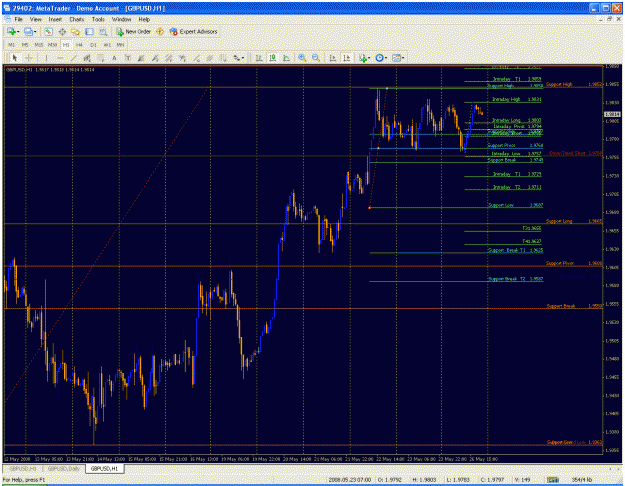Switch to MN timeframe
Image resolution: width=625 pixels, height=486 pixels.
[x=120, y=45]
